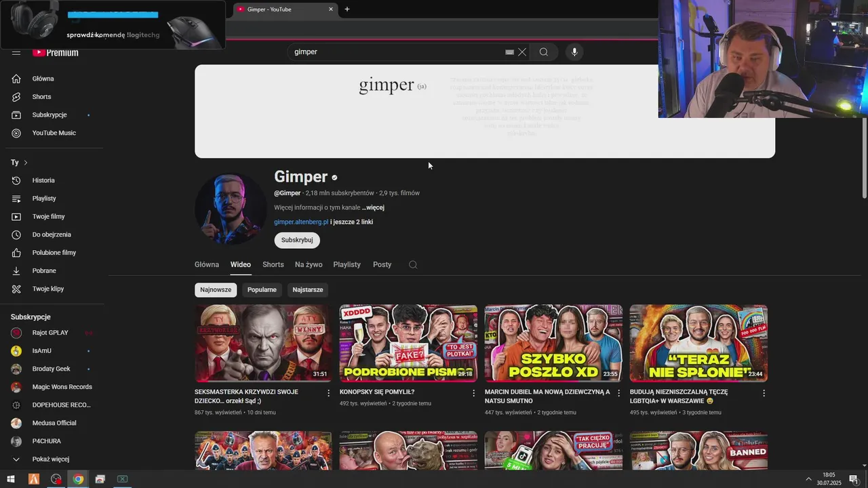Open the MARCIN DUBIEL MA NOWĄ DZIEWCZYNĘ title
This screenshot has height=488, width=868.
coord(547,396)
